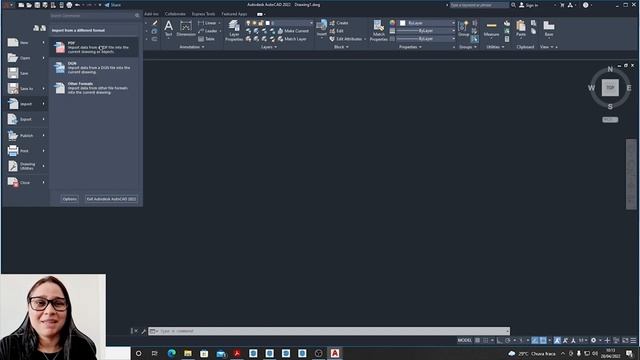Image resolution: width=640 pixels, height=360 pixels.
Task: Expand the Drawing Utilities submenu arrow
Action: tap(43, 166)
